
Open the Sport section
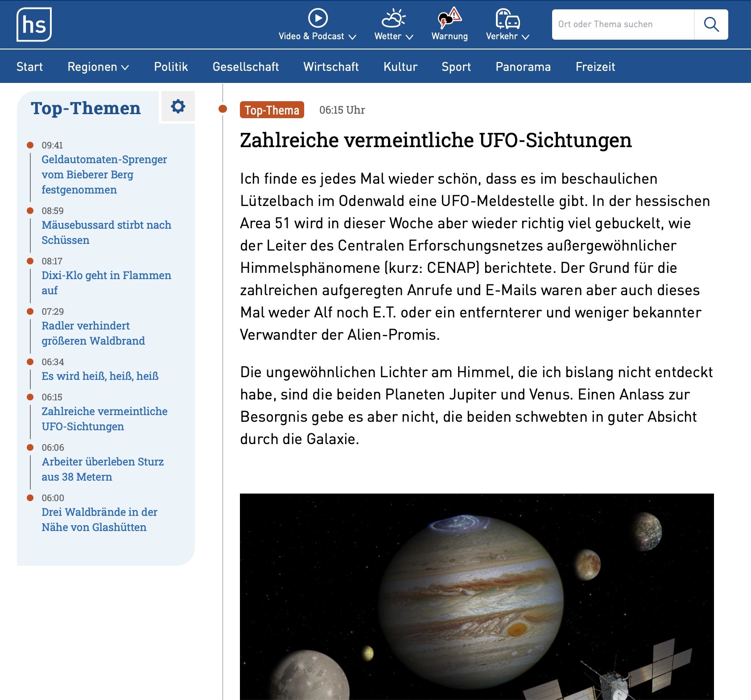click(456, 67)
